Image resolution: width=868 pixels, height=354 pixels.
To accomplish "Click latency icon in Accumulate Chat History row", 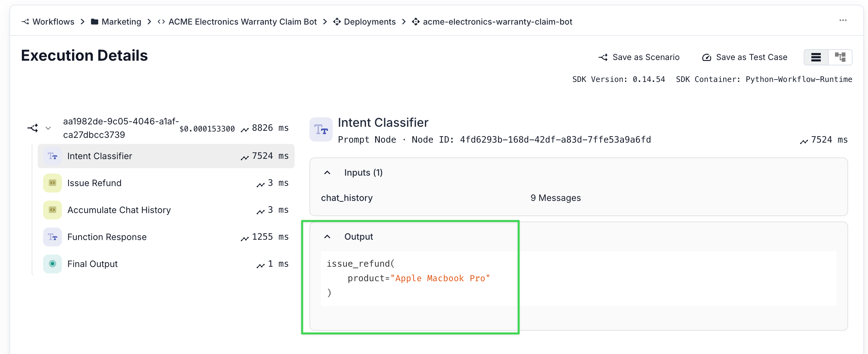I will pyautogui.click(x=261, y=212).
